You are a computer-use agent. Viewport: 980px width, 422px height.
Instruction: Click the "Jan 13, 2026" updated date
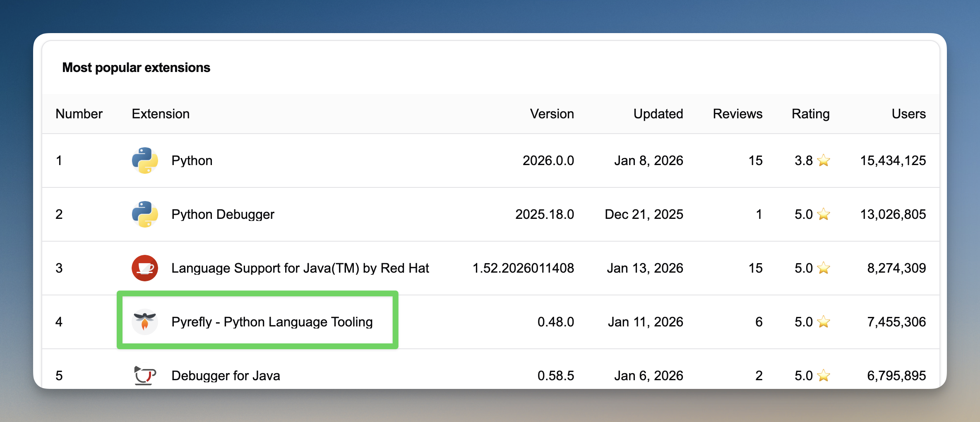tap(645, 268)
